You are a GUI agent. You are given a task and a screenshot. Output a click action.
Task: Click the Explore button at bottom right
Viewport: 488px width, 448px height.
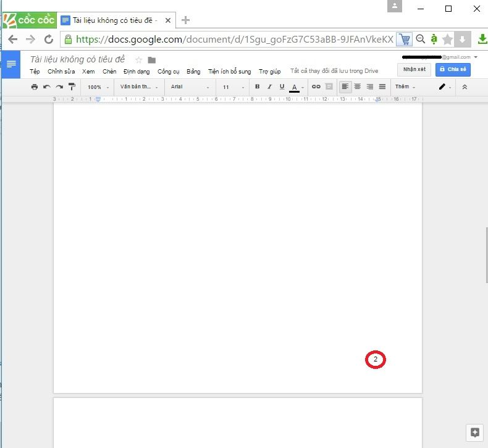(x=474, y=433)
